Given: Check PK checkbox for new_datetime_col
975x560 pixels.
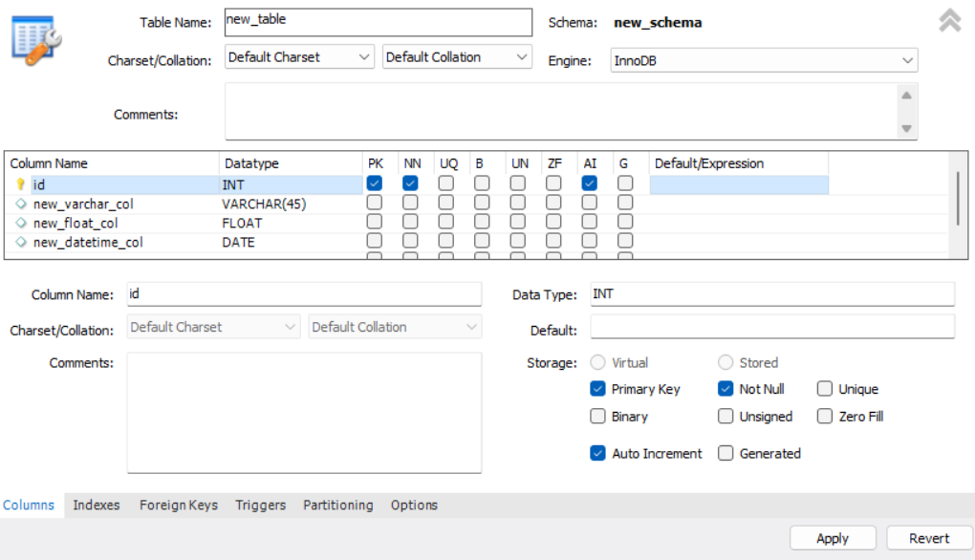Looking at the screenshot, I should tap(375, 241).
